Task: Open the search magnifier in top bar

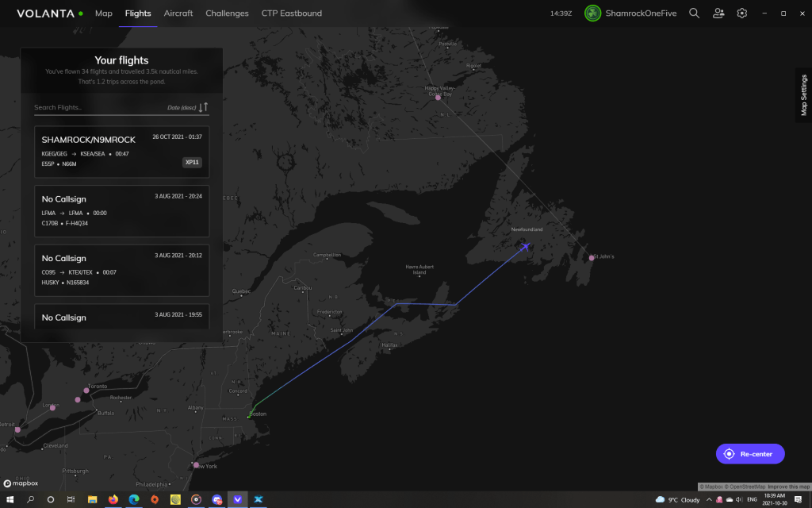Action: 694,13
